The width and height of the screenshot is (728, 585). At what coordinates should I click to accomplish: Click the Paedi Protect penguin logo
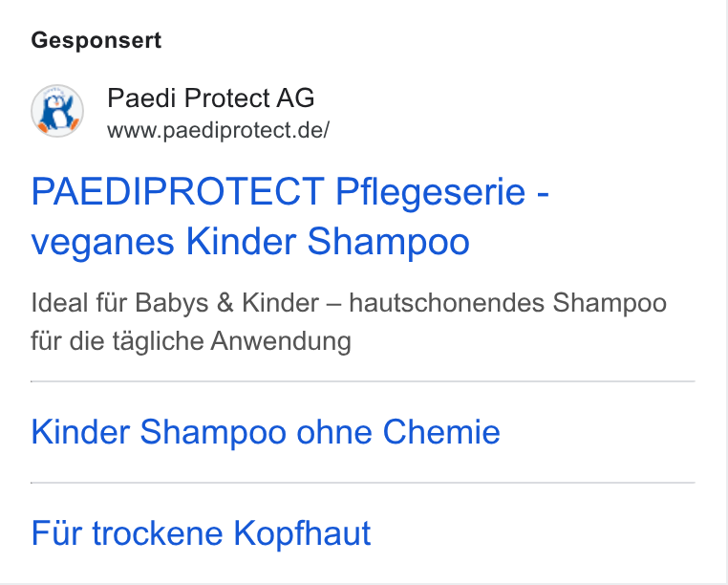coord(57,111)
